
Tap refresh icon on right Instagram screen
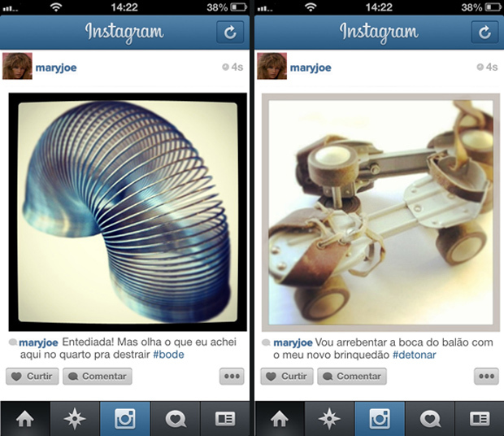pyautogui.click(x=484, y=32)
